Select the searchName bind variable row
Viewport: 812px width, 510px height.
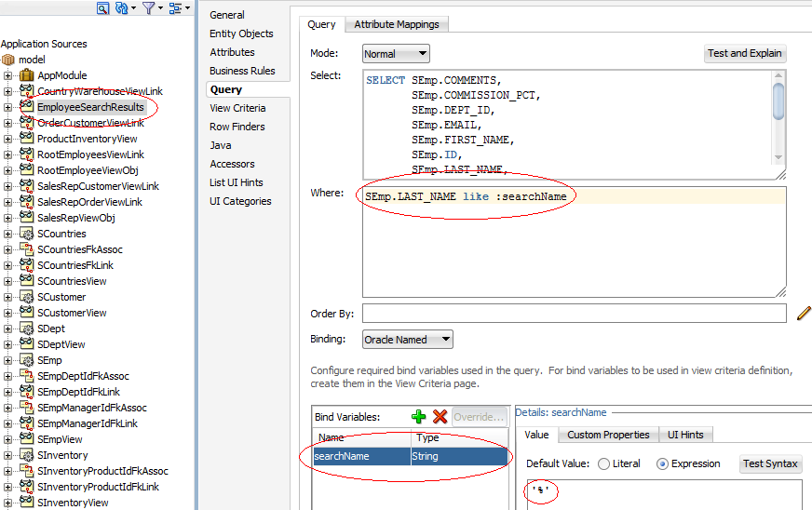tap(410, 456)
